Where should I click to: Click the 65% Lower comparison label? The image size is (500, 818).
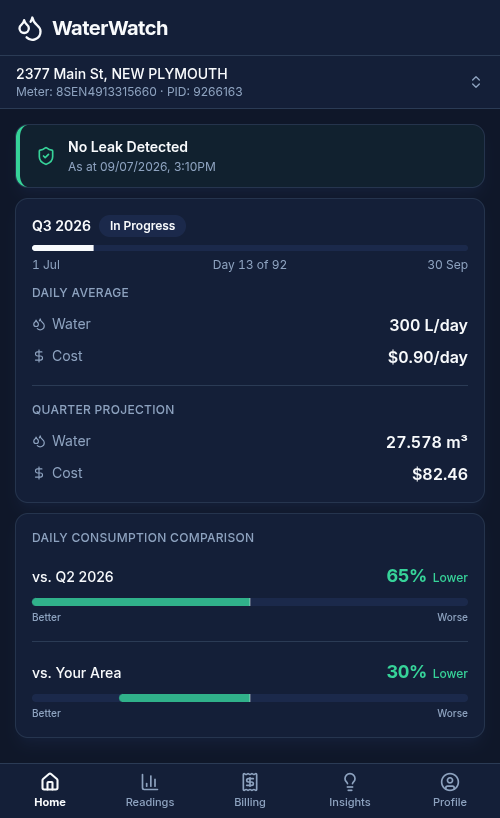coord(427,576)
